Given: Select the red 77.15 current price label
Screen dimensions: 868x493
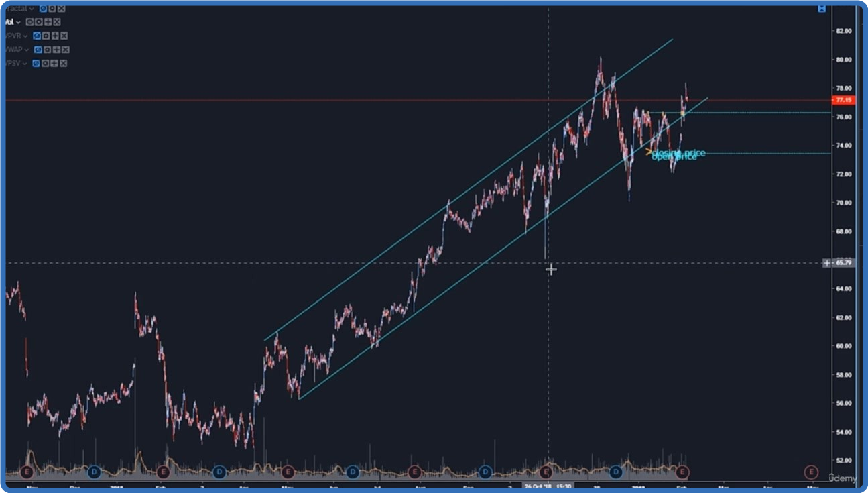Looking at the screenshot, I should [843, 100].
